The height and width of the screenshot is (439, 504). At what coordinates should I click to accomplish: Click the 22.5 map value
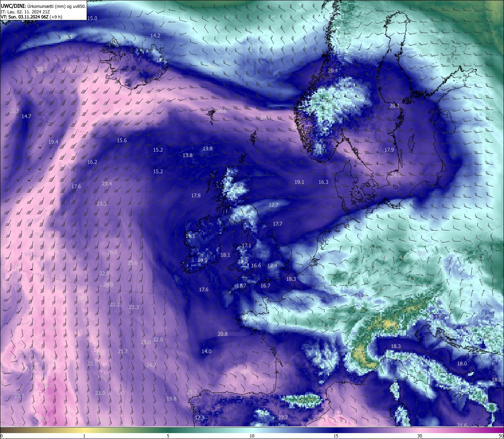coord(104,273)
